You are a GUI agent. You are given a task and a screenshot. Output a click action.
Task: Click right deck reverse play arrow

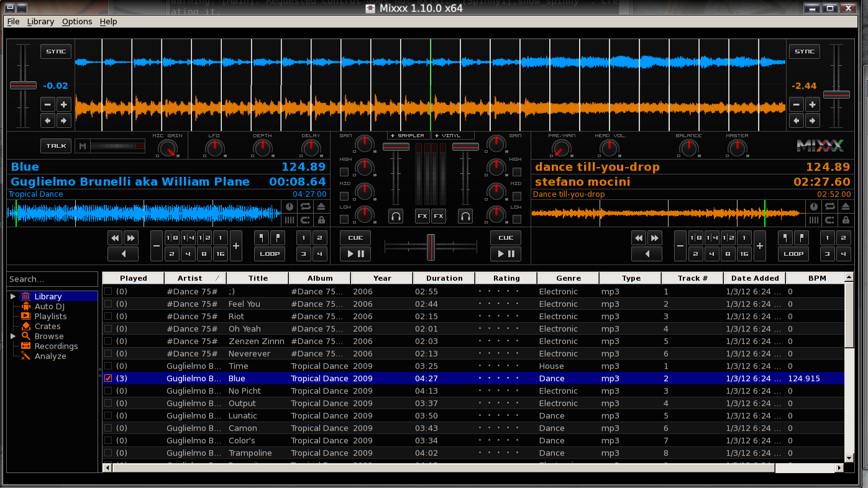click(647, 254)
